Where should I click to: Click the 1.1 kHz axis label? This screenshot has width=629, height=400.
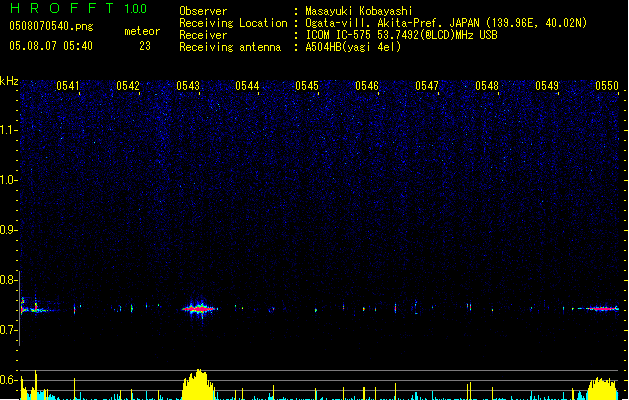click(8, 130)
